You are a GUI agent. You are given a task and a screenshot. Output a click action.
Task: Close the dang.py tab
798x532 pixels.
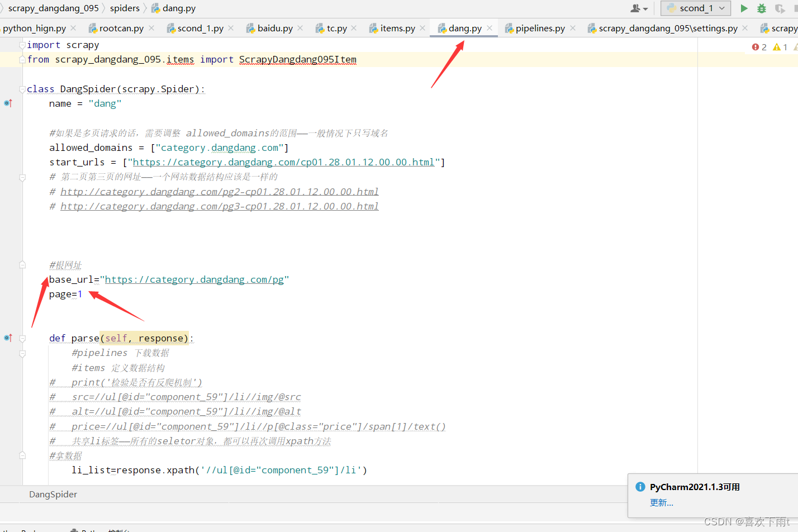point(490,28)
